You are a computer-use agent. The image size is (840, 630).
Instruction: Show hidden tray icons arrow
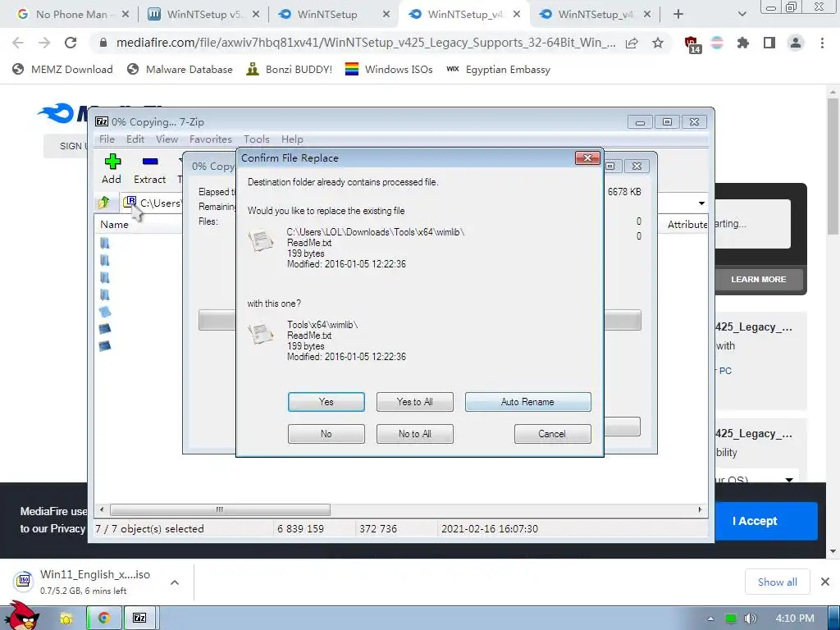[x=710, y=619]
